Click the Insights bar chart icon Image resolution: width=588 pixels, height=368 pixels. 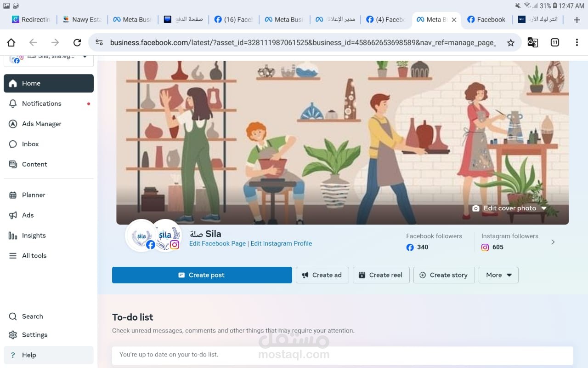[13, 236]
